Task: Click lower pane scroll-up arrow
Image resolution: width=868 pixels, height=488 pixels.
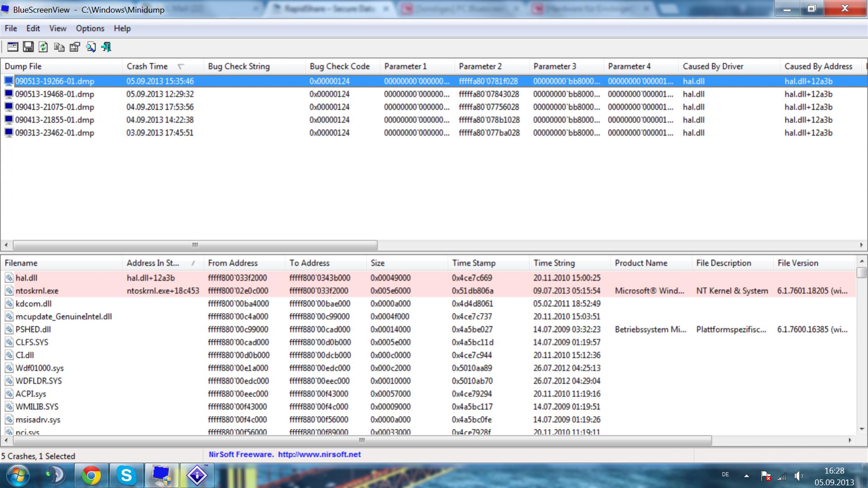Action: click(x=862, y=261)
